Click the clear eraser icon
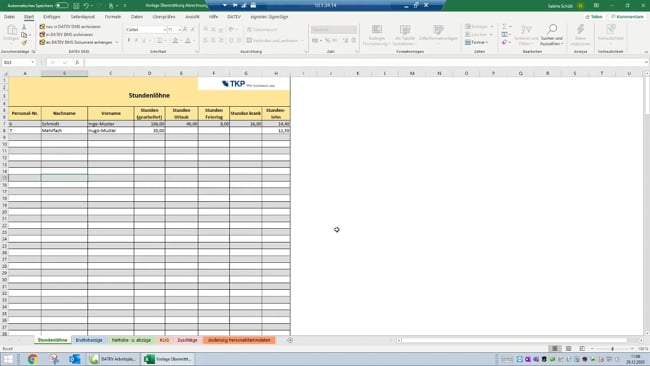Viewport: 650px width, 366px height. (x=504, y=42)
